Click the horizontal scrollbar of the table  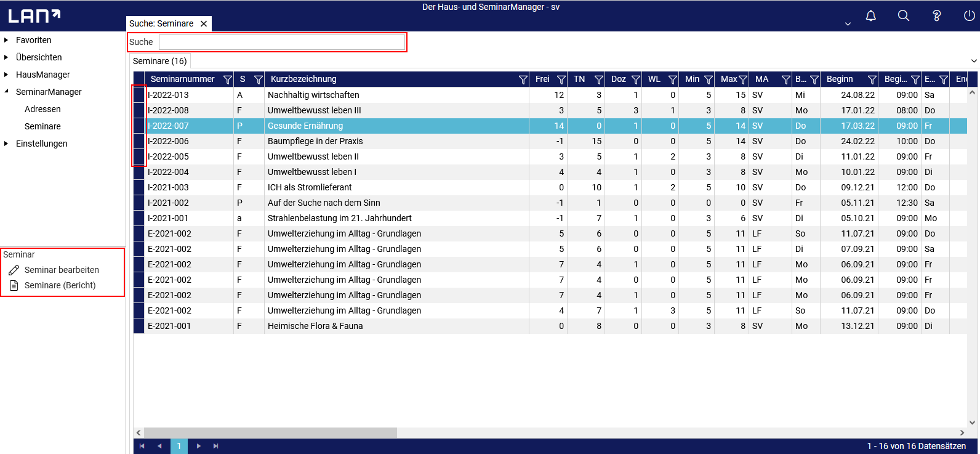pyautogui.click(x=271, y=433)
